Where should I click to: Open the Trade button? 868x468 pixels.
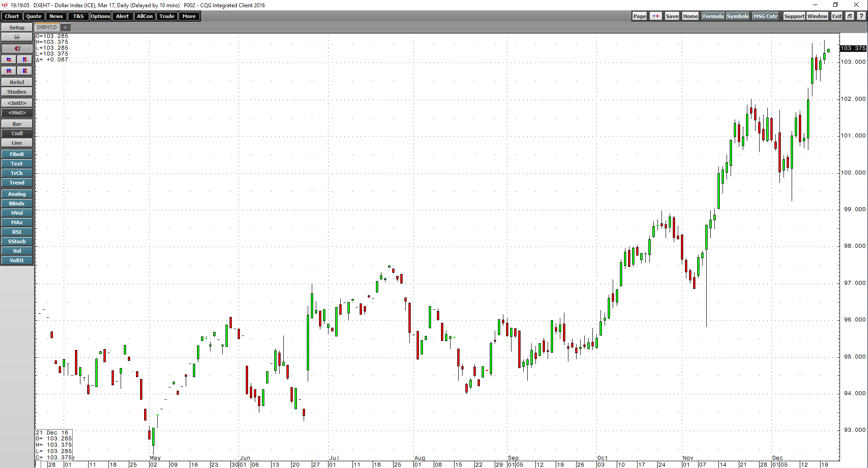(x=167, y=16)
